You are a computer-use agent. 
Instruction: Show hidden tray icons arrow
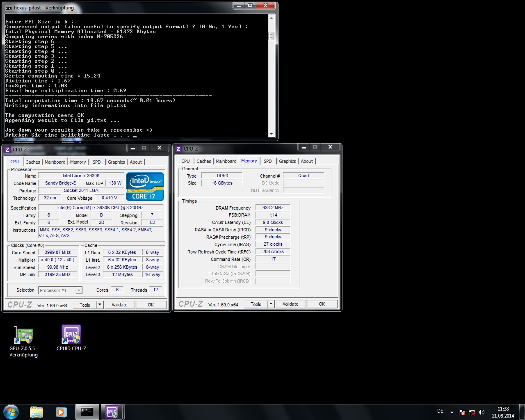pos(452,412)
